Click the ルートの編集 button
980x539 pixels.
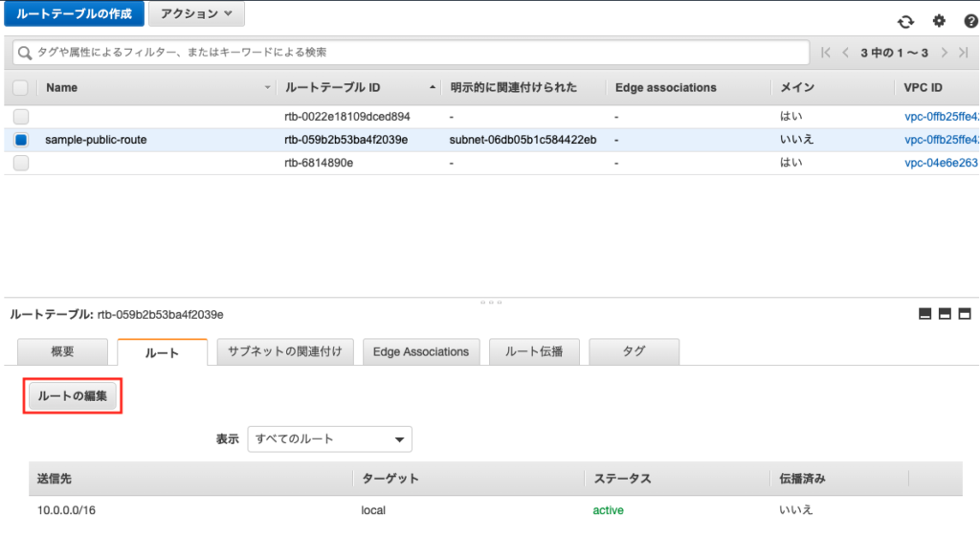point(73,395)
